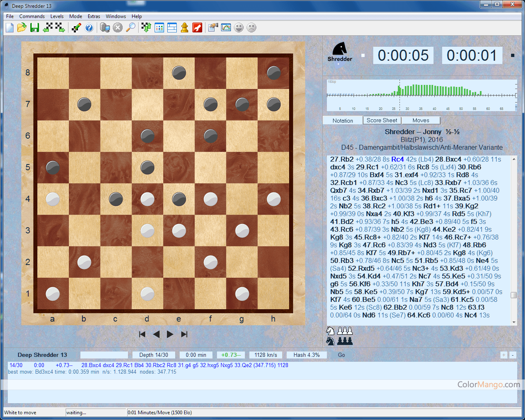The height and width of the screenshot is (420, 525).
Task: Click the golden pawn toolbar icon
Action: click(185, 27)
